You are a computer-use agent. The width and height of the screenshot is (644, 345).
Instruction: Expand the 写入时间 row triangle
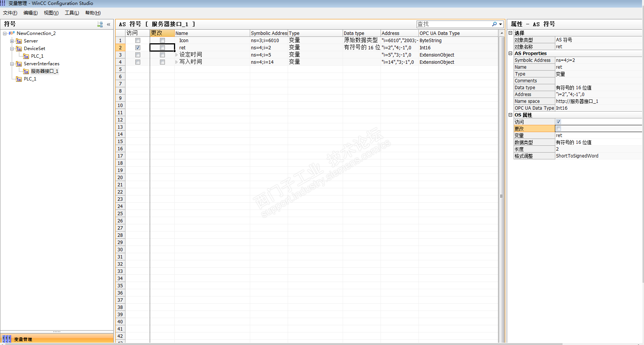point(177,62)
